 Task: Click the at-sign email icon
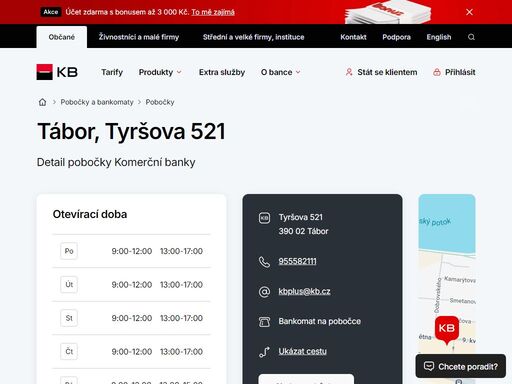(x=264, y=292)
